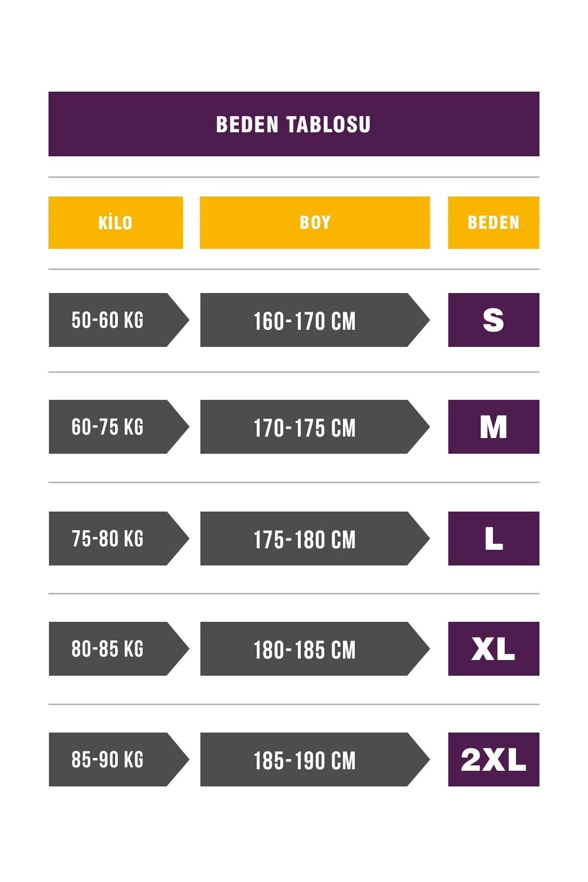Screen dimensions: 588x882
Task: Choose the L size box
Action: [x=493, y=539]
